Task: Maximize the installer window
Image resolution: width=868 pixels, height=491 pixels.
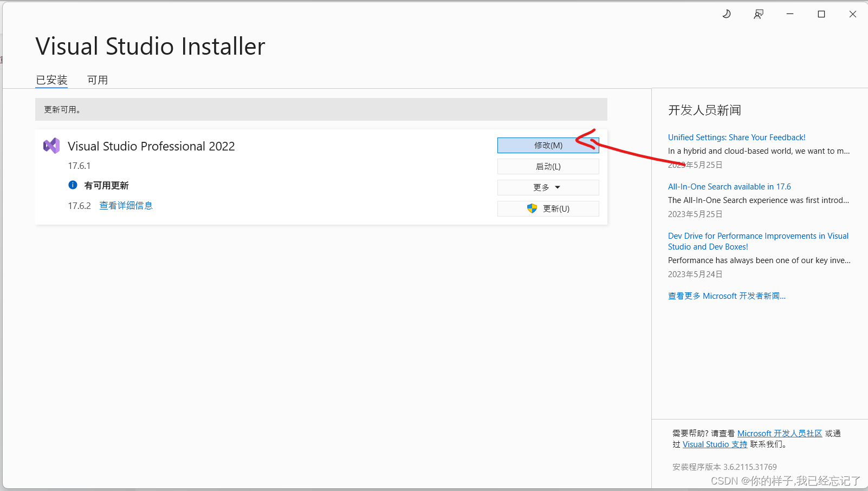Action: 821,14
